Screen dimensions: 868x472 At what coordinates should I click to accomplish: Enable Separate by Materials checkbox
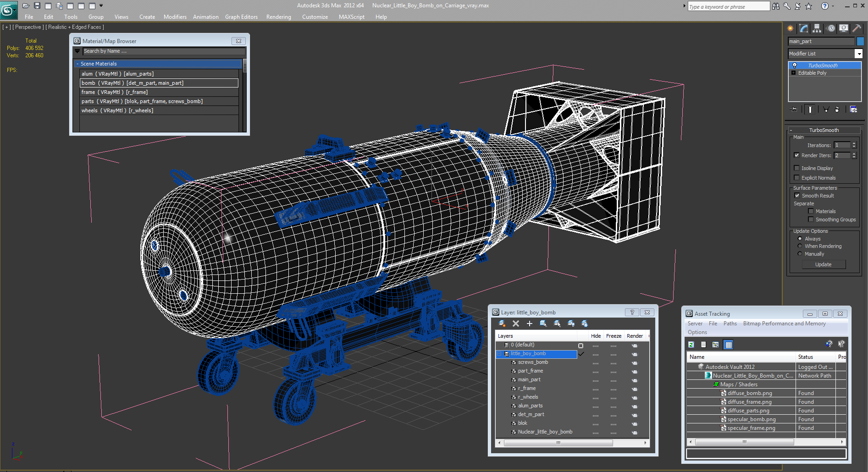[811, 211]
